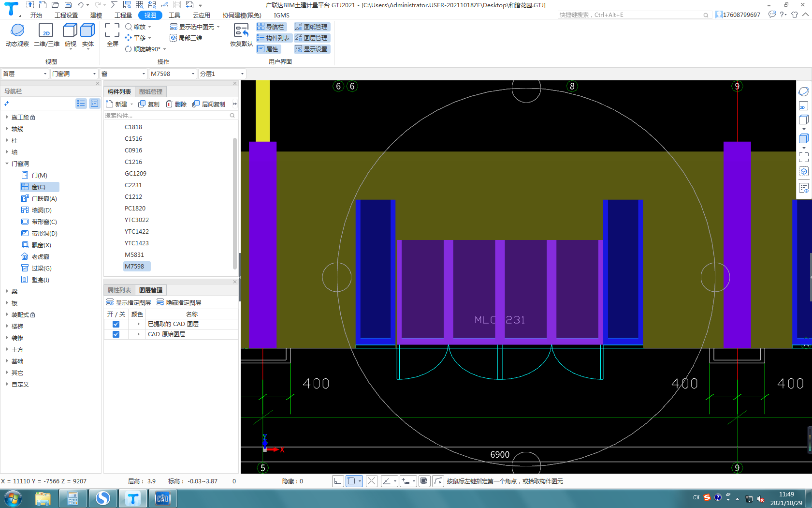
Task: Toggle the 导航栏 panel button
Action: coord(271,27)
